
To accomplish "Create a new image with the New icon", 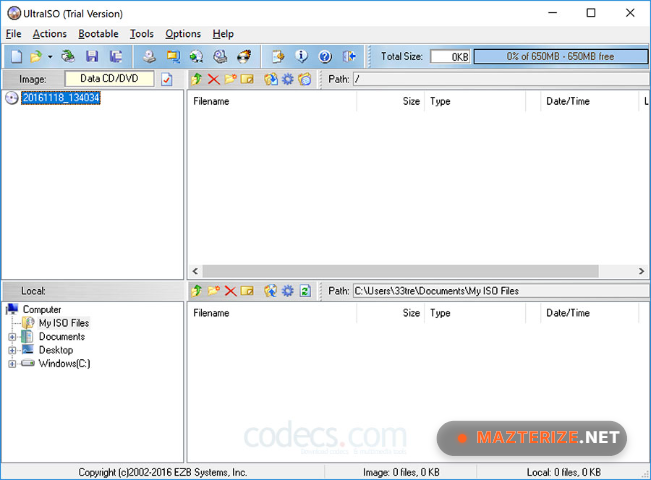I will click(x=16, y=56).
